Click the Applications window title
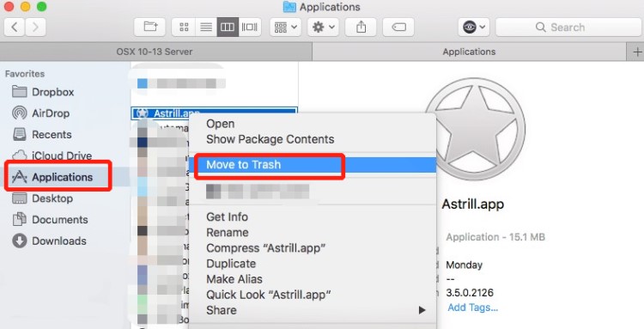 point(330,7)
